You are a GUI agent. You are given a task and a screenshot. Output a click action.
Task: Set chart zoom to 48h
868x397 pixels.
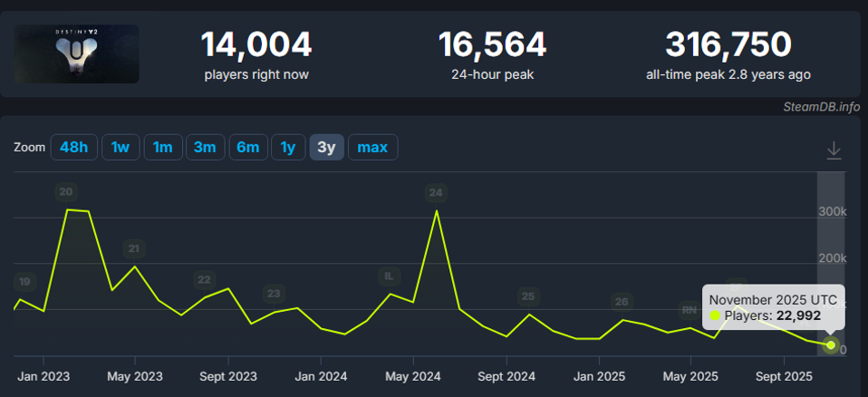coord(74,147)
